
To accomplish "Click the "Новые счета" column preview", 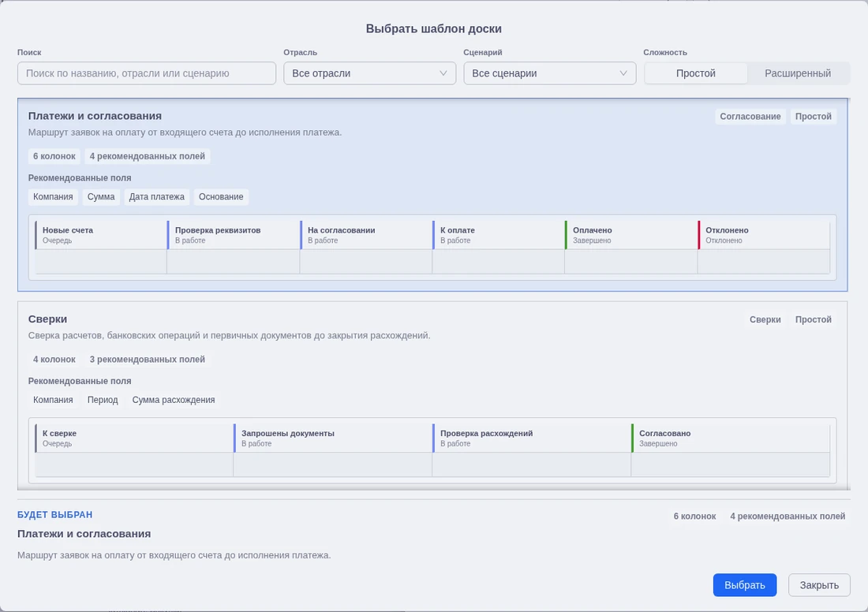I will coord(101,247).
